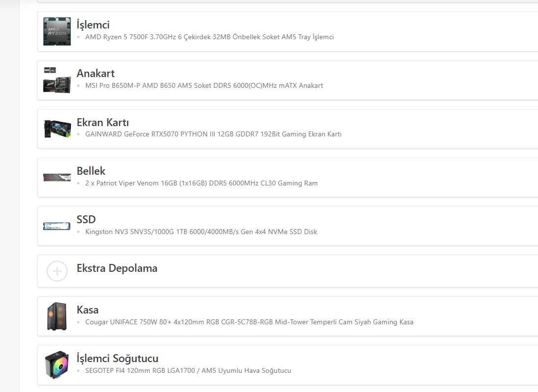
Task: Select the Ekran Kartı category heading
Action: [102, 122]
